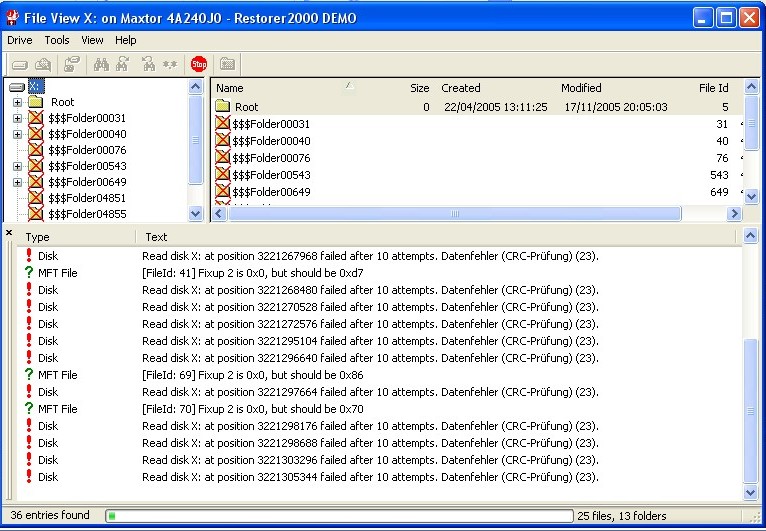Click the open drive image toolbar icon
This screenshot has height=531, width=766.
pyautogui.click(x=43, y=64)
